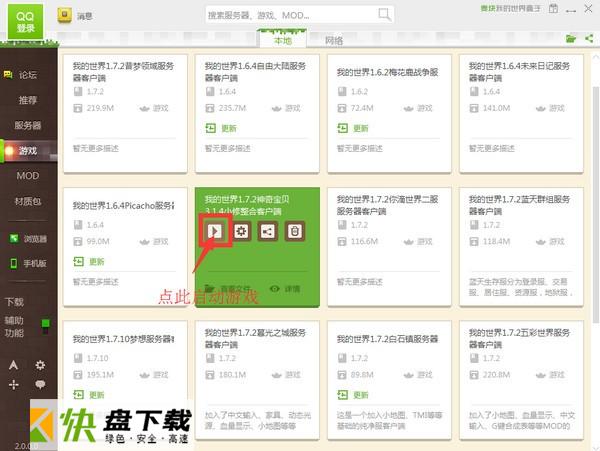Click the 219.9M size text
This screenshot has width=600, height=451.
pos(100,108)
